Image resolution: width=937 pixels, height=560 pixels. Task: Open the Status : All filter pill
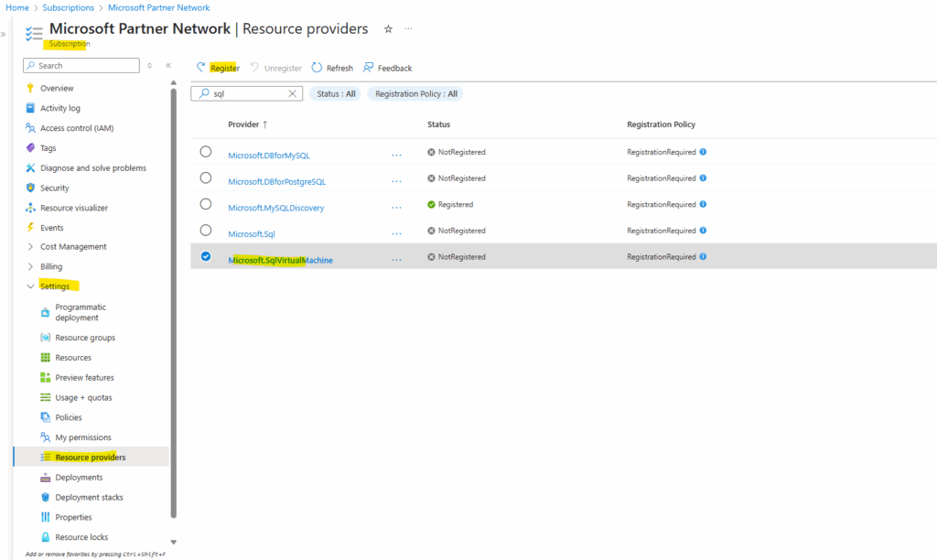tap(336, 94)
